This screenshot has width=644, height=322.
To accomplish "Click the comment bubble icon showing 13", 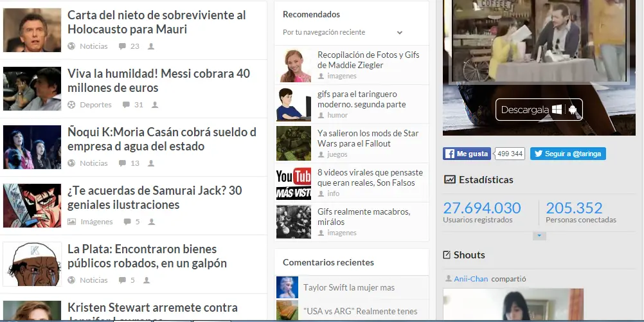I will point(122,163).
